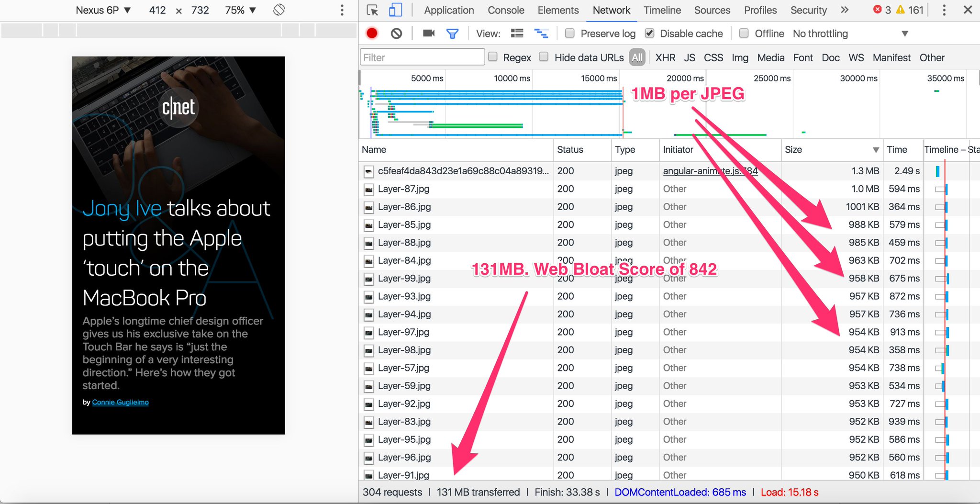This screenshot has width=980, height=504.
Task: Toggle the overview waterfall view icon
Action: [541, 33]
